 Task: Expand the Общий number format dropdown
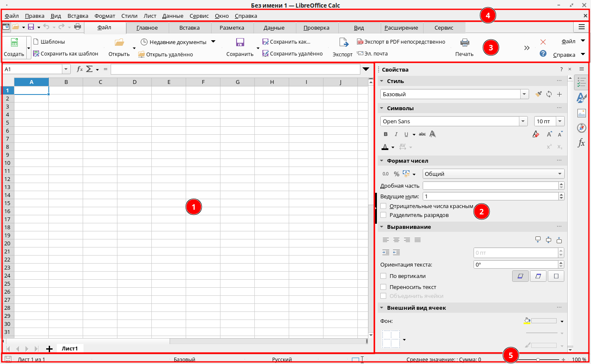point(560,174)
